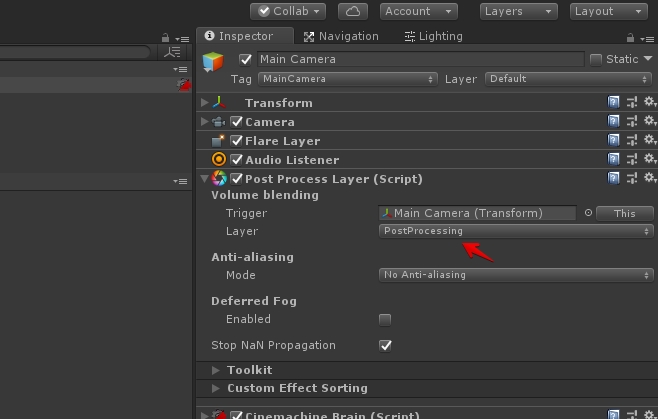
Task: Toggle the Inspector panel lock icon
Action: coord(630,38)
